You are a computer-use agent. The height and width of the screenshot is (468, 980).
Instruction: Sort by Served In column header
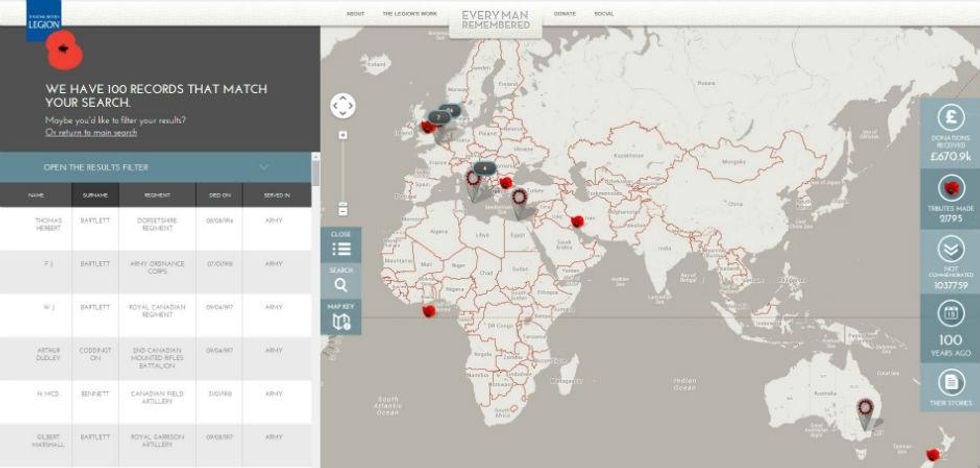[x=277, y=195]
